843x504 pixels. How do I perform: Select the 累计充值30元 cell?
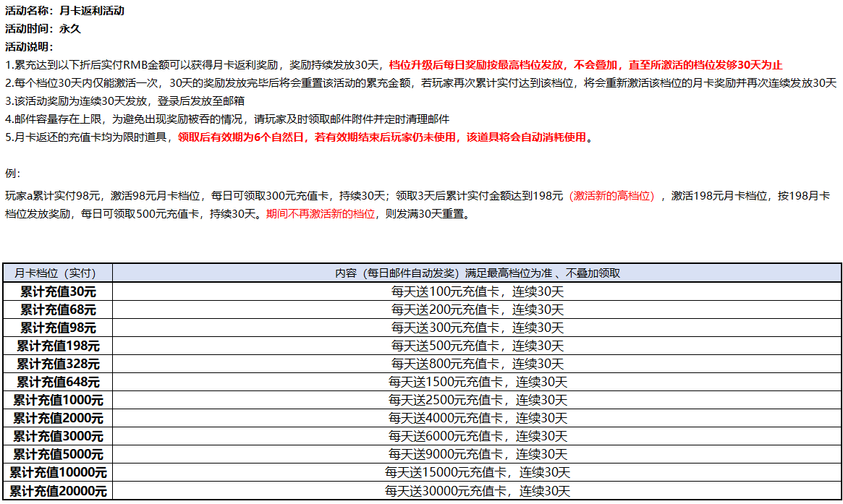click(58, 291)
